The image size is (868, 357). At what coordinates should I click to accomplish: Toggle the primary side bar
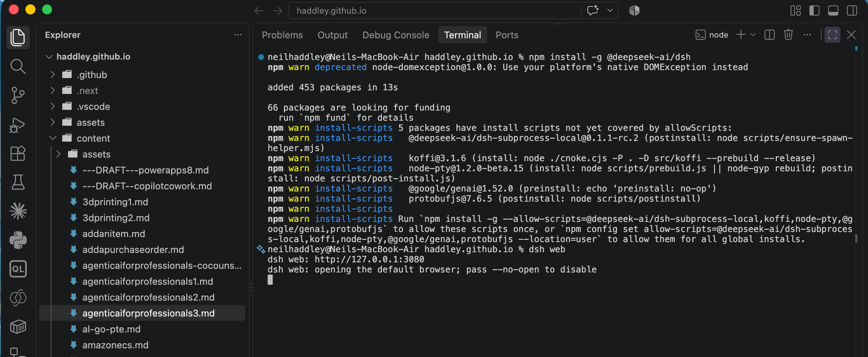coord(814,11)
